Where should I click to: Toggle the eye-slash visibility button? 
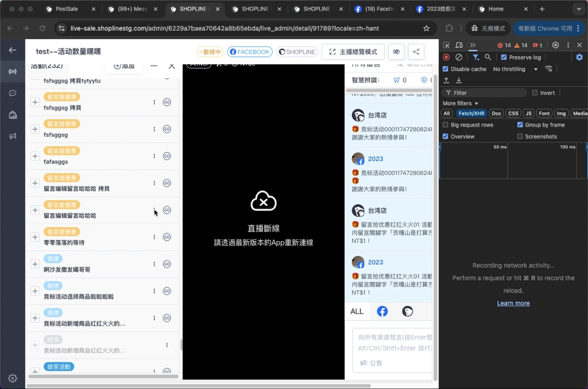point(396,52)
